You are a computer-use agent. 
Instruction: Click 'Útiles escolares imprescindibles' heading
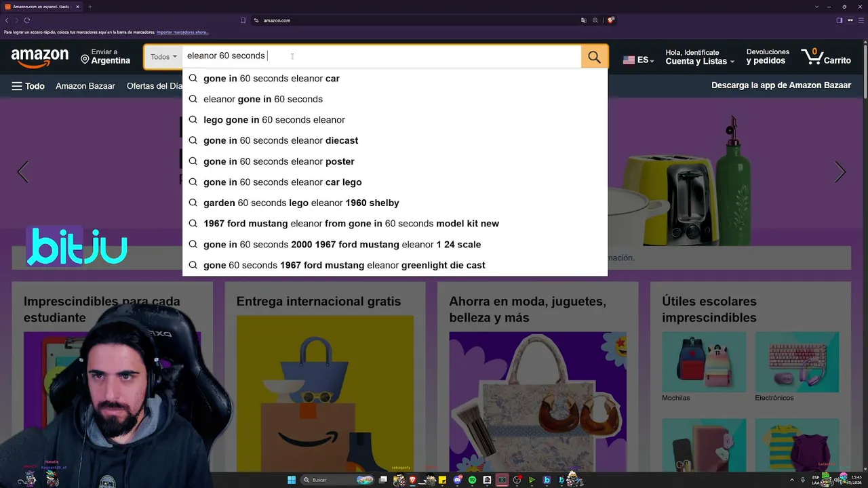(709, 309)
